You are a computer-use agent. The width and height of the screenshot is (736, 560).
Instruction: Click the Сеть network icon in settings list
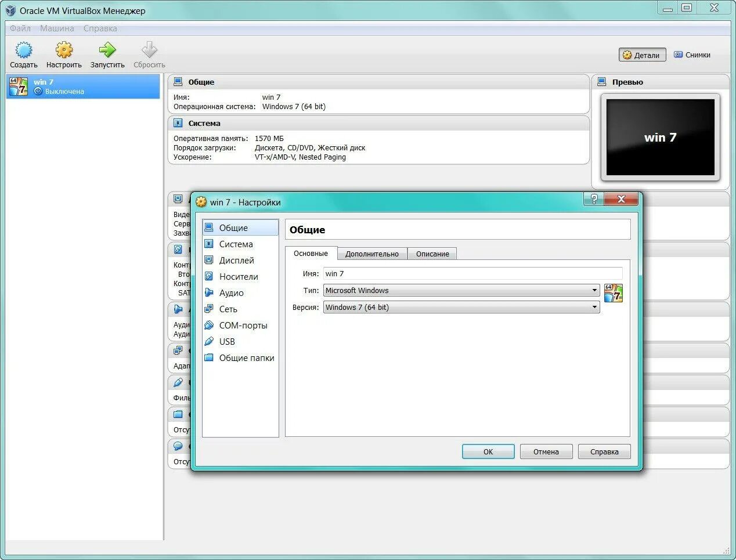coord(209,309)
